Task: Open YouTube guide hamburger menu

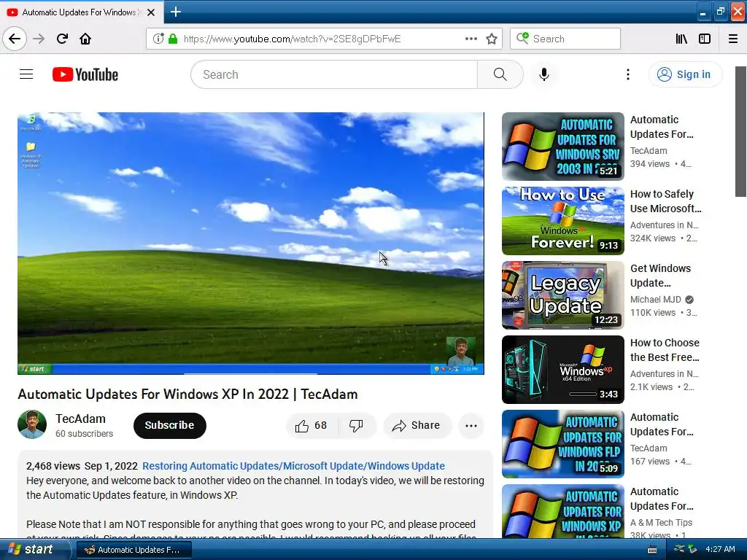Action: pyautogui.click(x=26, y=74)
